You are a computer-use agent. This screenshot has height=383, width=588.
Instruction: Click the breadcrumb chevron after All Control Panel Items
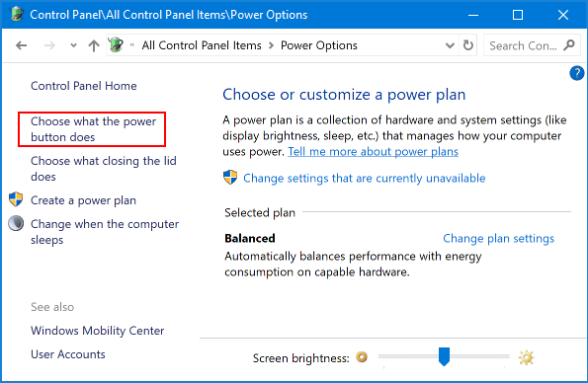271,45
